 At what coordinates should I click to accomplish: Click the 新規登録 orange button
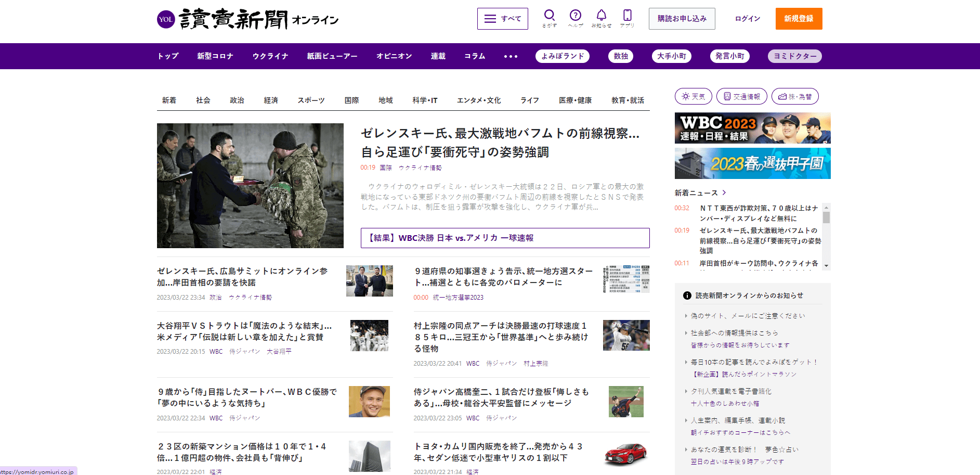coord(799,19)
